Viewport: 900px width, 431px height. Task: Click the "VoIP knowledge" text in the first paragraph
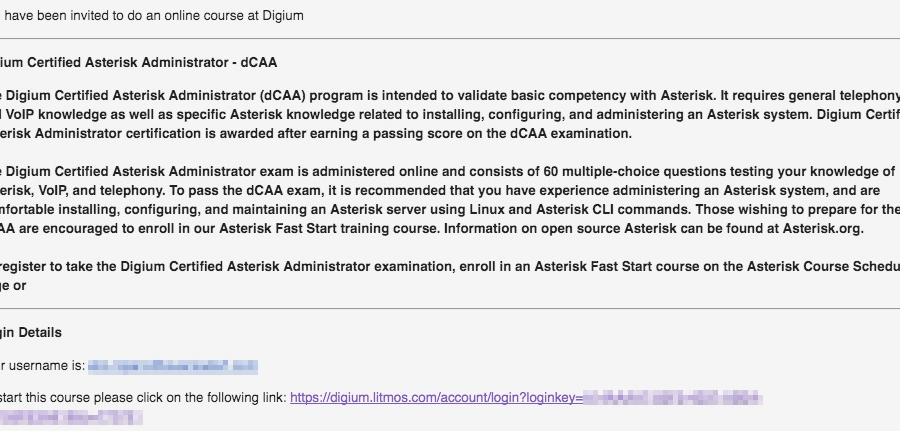tap(56, 114)
